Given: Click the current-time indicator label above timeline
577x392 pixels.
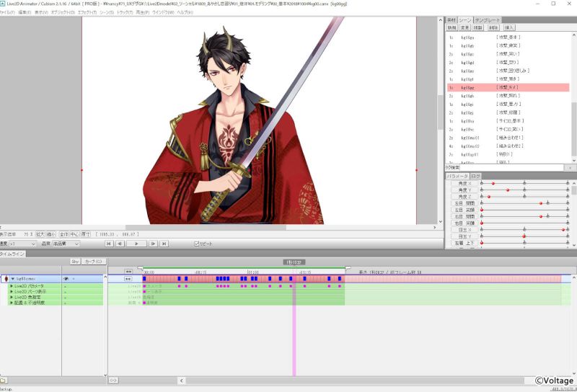Looking at the screenshot, I should tap(294, 262).
